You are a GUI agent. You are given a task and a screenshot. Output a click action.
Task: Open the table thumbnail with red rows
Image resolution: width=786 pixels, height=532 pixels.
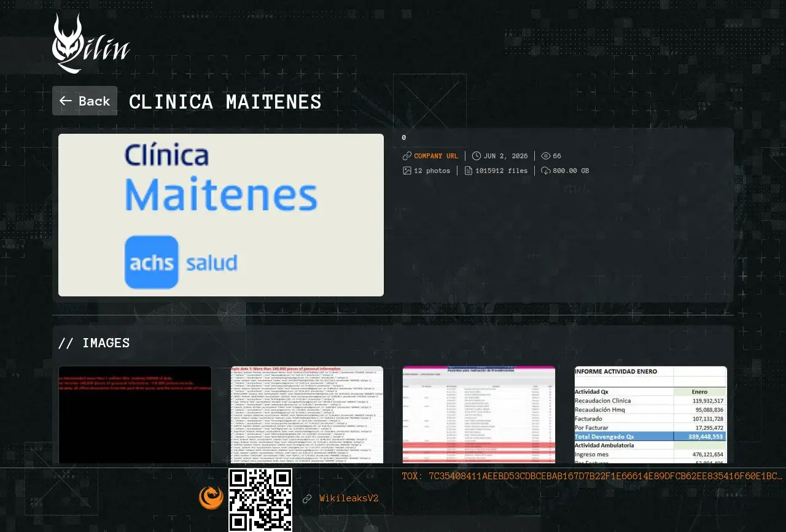479,415
